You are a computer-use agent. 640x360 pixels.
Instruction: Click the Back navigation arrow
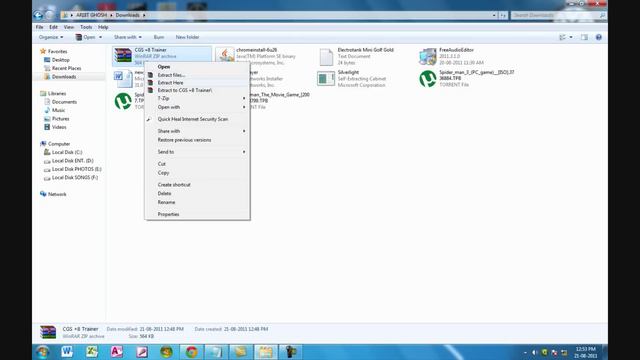pos(38,15)
